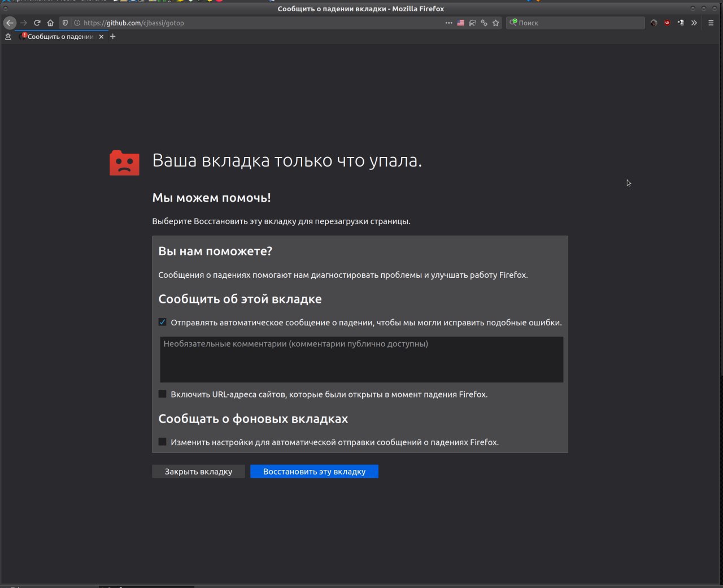The height and width of the screenshot is (588, 723).
Task: Click 'Закрыть вкладку' button
Action: [198, 471]
